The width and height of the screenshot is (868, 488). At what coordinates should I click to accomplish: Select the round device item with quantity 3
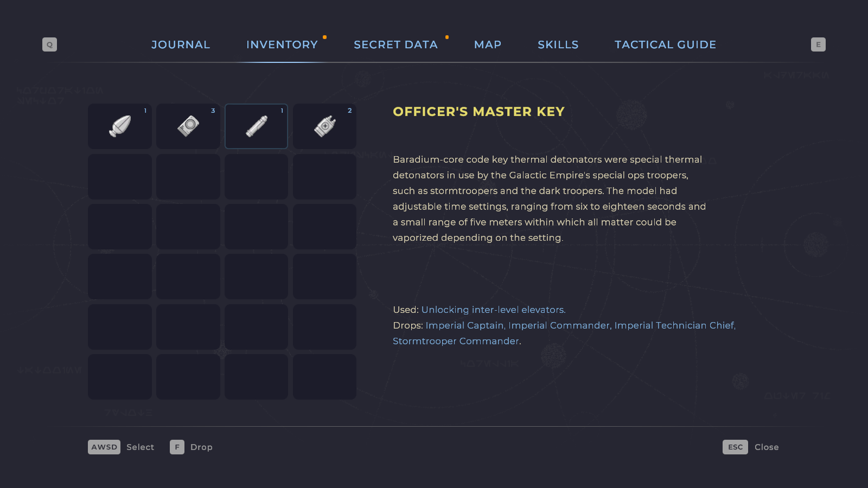coord(188,126)
